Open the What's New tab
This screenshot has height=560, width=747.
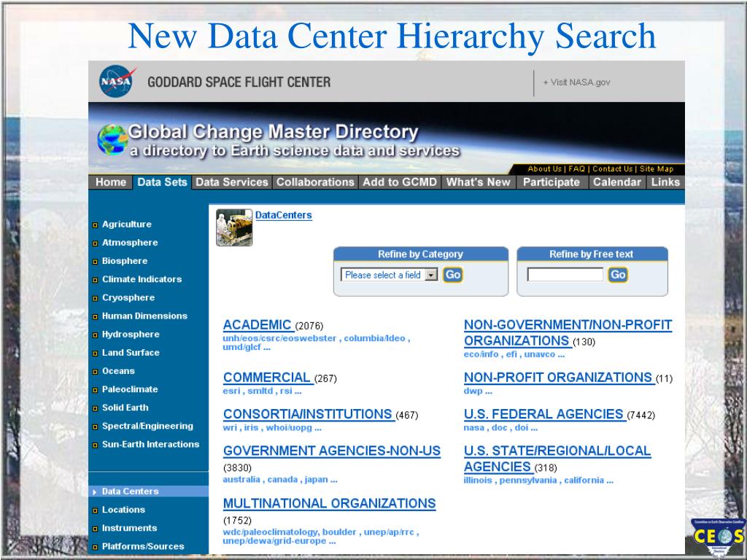point(479,182)
